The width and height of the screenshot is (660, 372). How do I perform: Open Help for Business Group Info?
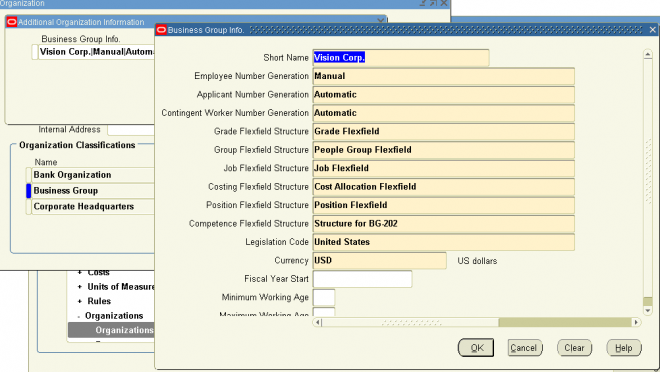coord(624,348)
